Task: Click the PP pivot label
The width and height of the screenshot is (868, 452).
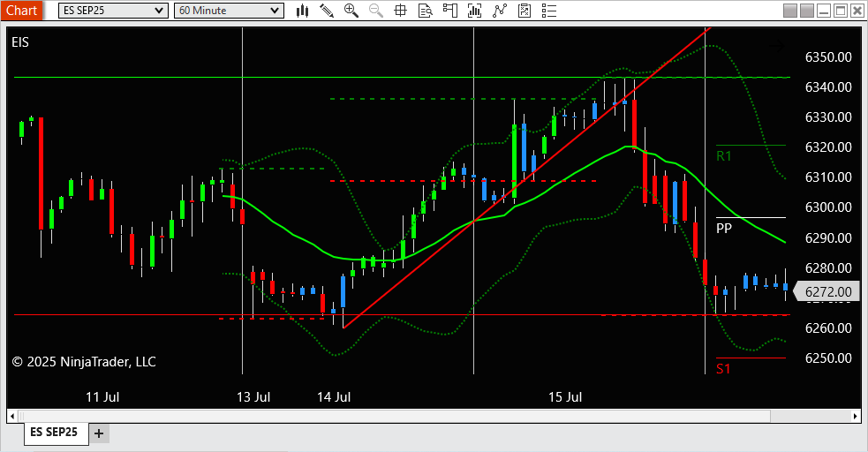Action: 724,228
